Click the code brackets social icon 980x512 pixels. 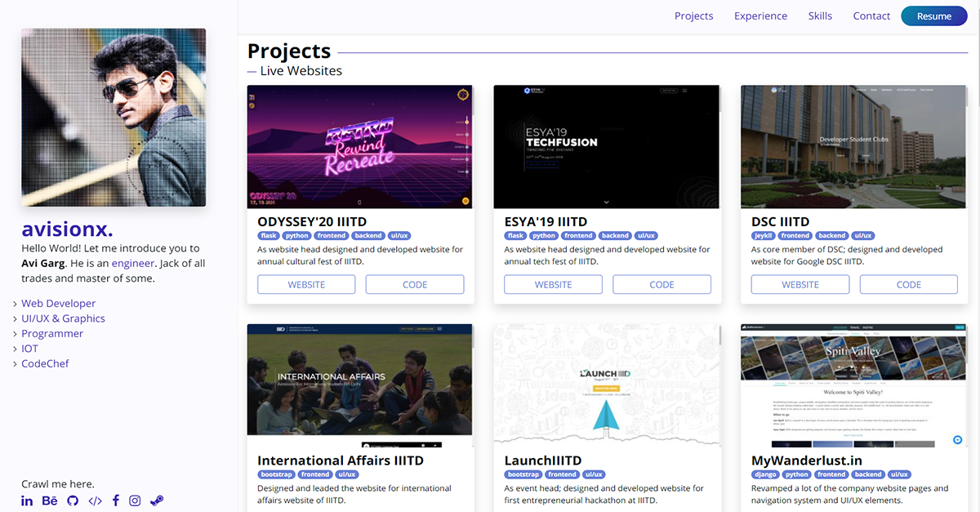click(95, 501)
